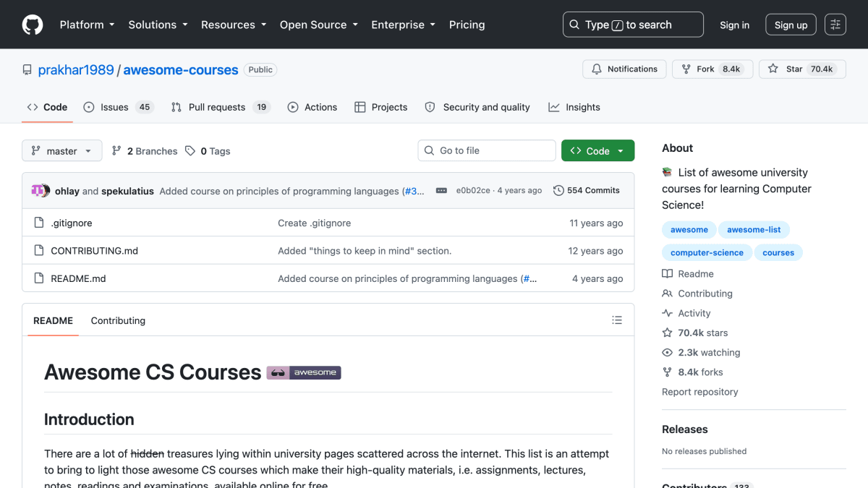Image resolution: width=868 pixels, height=488 pixels.
Task: View the 8.4k forks link
Action: pyautogui.click(x=692, y=372)
